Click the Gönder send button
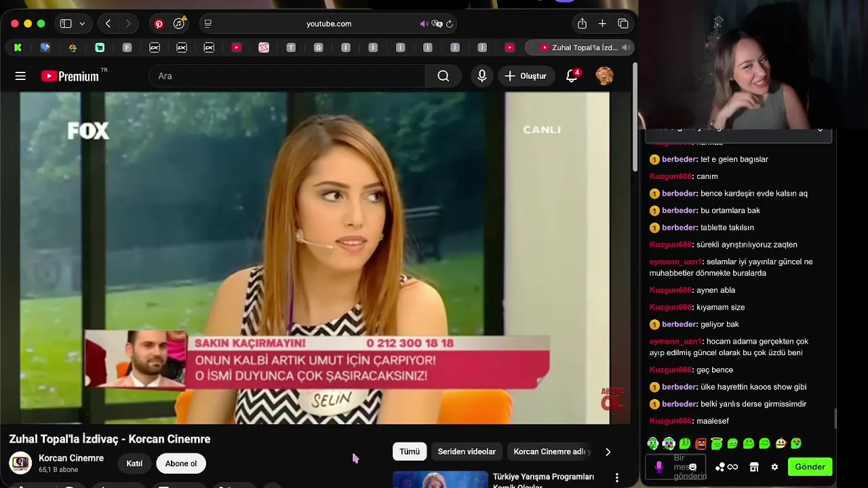Screen dimensions: 868x488 [x=810, y=467]
